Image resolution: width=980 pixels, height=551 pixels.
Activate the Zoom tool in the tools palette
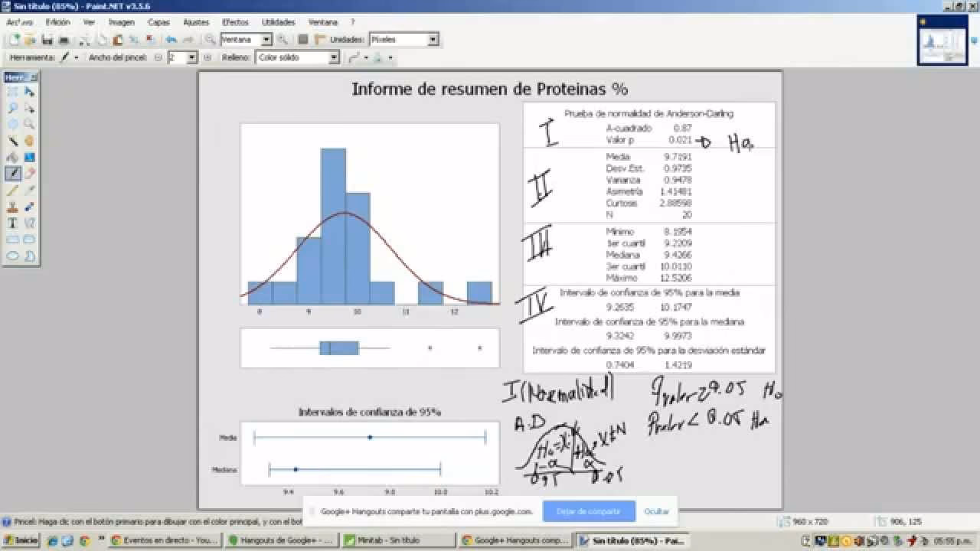click(x=28, y=124)
